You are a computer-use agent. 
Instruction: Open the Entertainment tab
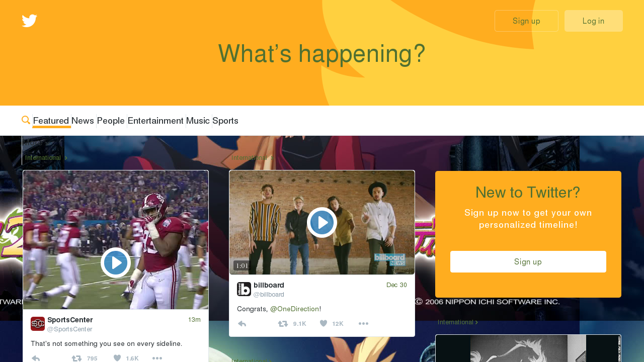155,121
